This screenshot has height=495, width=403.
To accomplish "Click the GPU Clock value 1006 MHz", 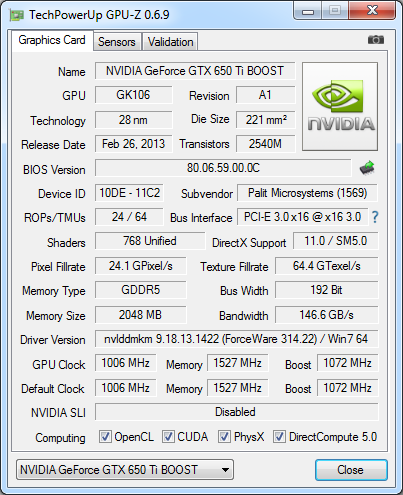I will tap(126, 363).
